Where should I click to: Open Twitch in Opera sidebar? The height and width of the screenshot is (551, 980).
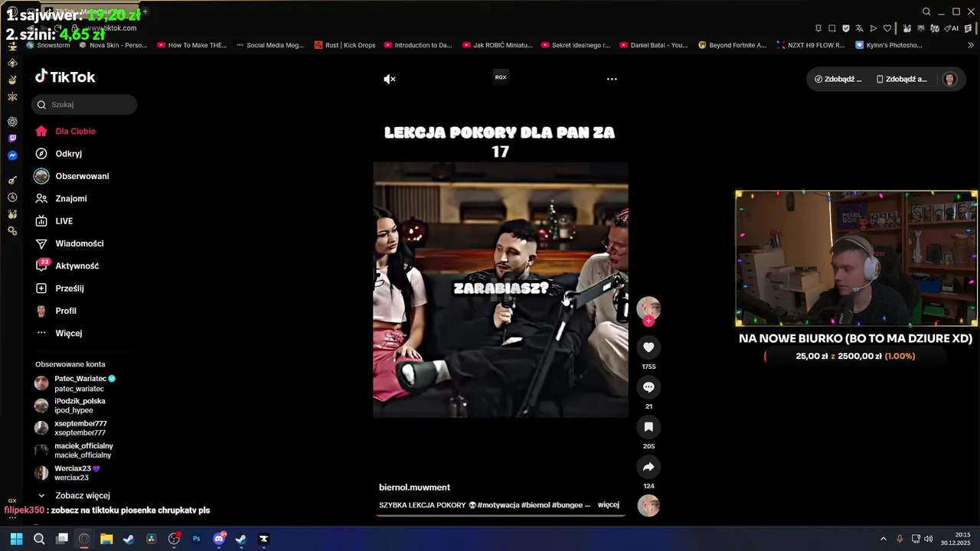[12, 139]
